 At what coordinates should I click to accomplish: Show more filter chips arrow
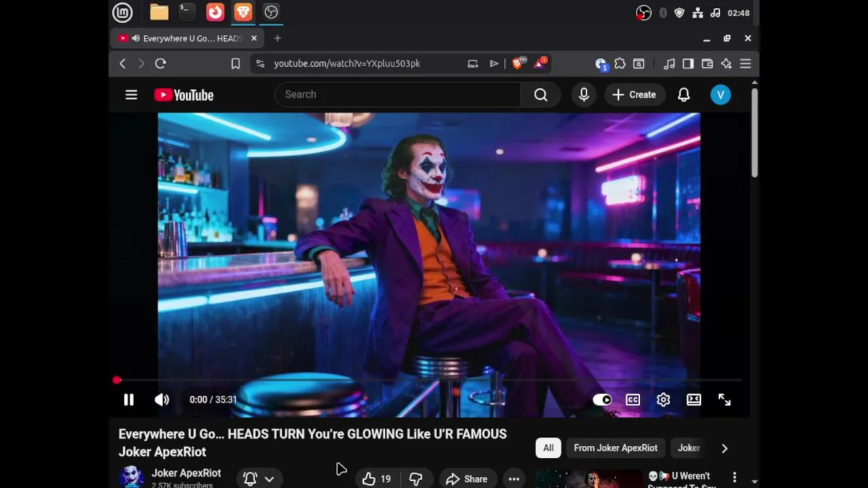[x=724, y=448]
